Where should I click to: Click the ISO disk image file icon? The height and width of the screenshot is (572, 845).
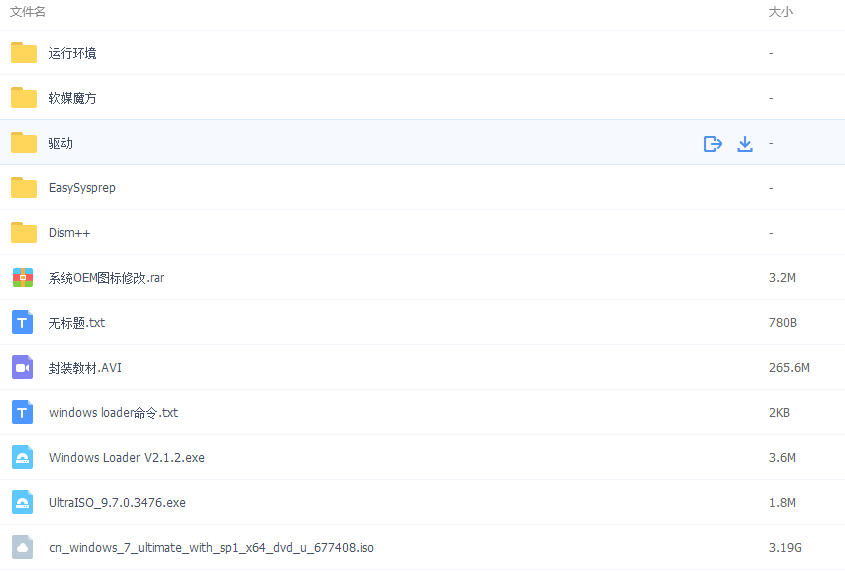(x=23, y=548)
